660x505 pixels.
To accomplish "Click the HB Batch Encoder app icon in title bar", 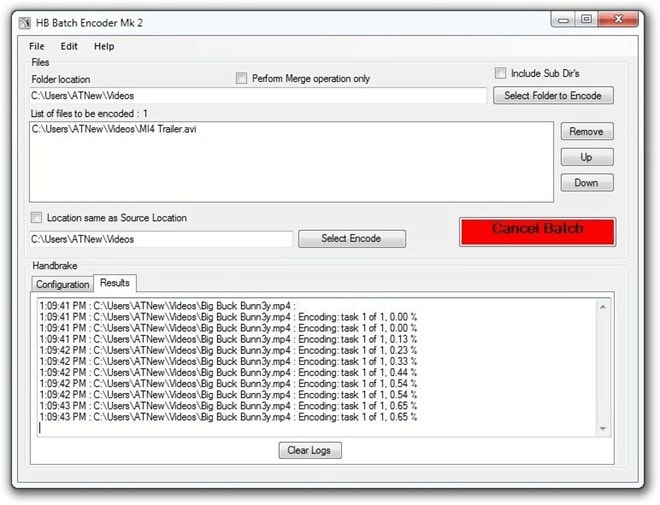I will click(25, 23).
